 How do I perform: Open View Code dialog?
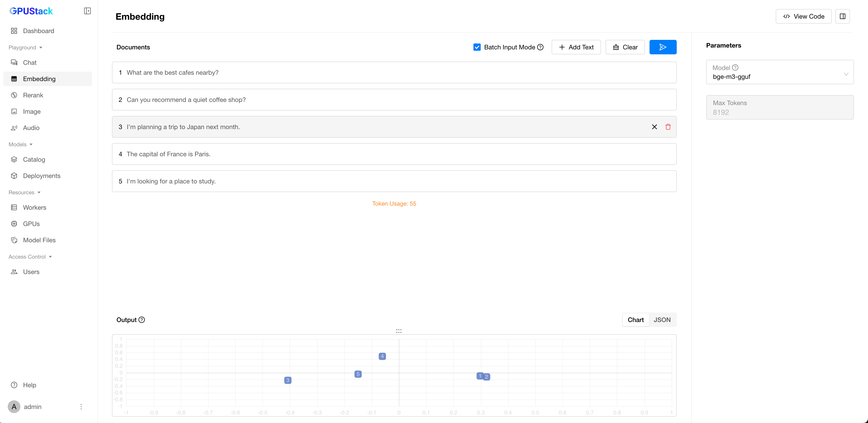coord(803,17)
